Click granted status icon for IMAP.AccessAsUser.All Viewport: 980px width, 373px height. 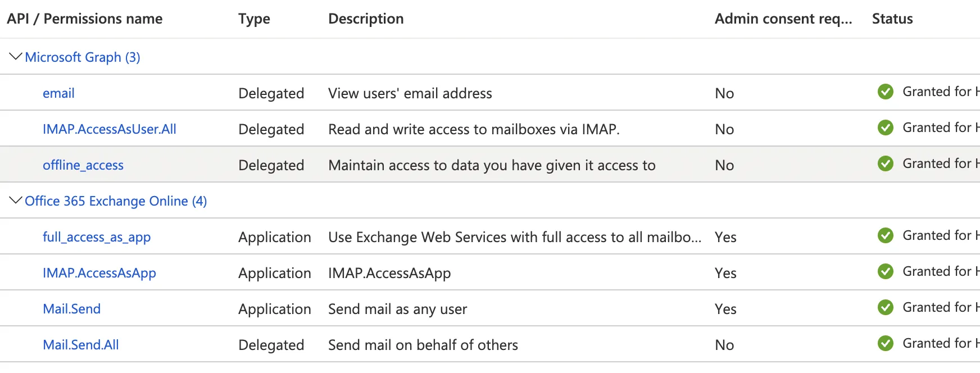pyautogui.click(x=886, y=128)
